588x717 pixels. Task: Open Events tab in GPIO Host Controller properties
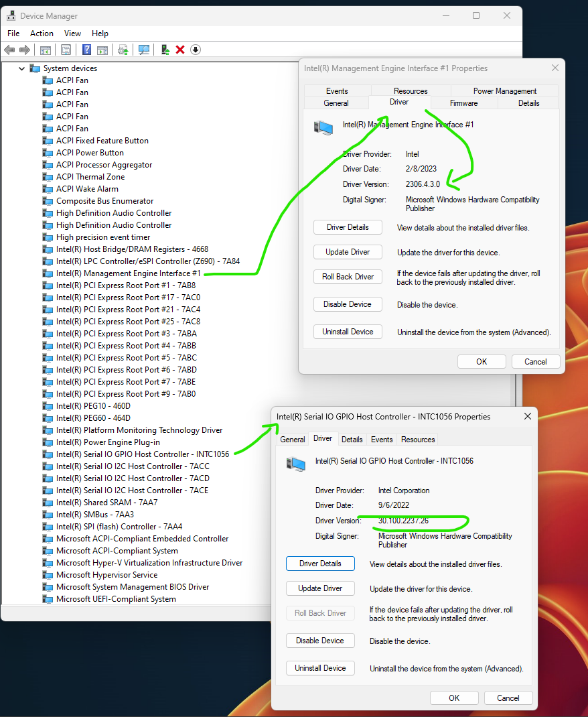point(382,440)
